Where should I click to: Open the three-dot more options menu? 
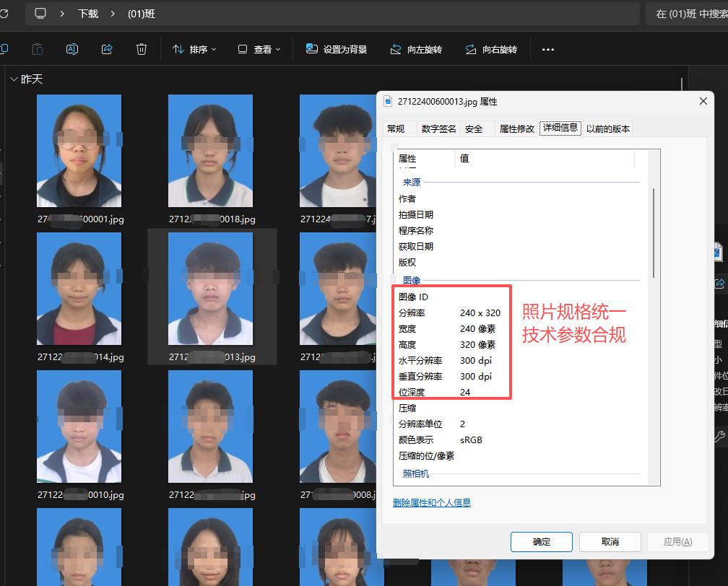547,49
